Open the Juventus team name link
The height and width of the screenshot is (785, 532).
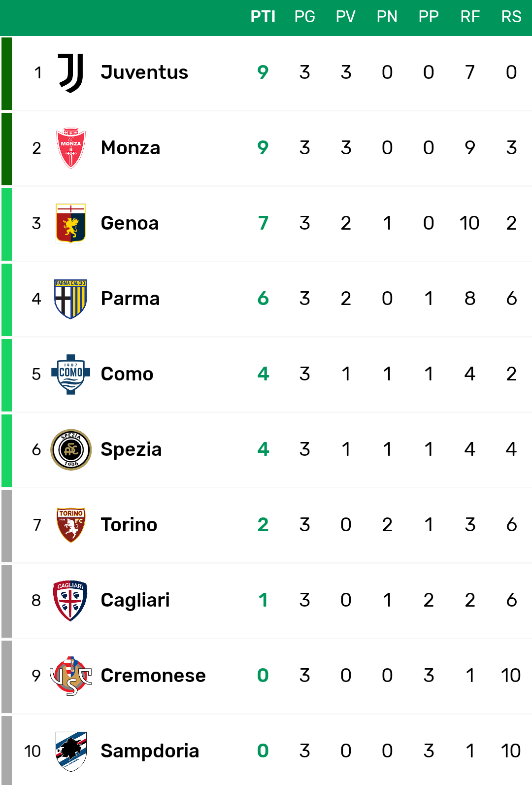(144, 72)
